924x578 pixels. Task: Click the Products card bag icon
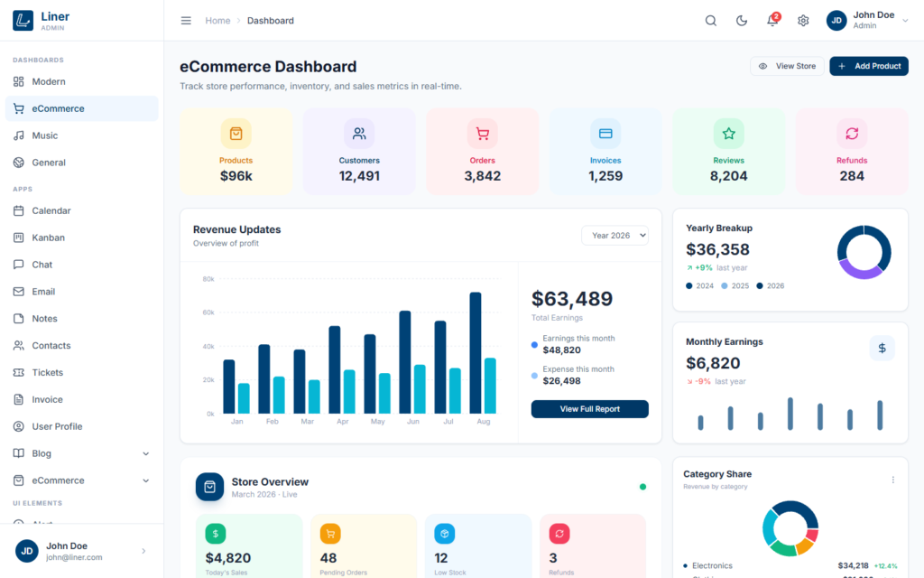click(236, 134)
